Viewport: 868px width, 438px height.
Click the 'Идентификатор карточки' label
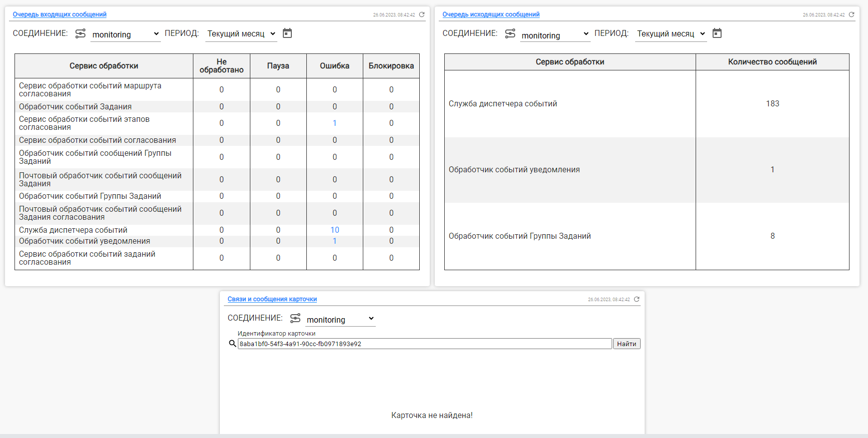point(276,333)
